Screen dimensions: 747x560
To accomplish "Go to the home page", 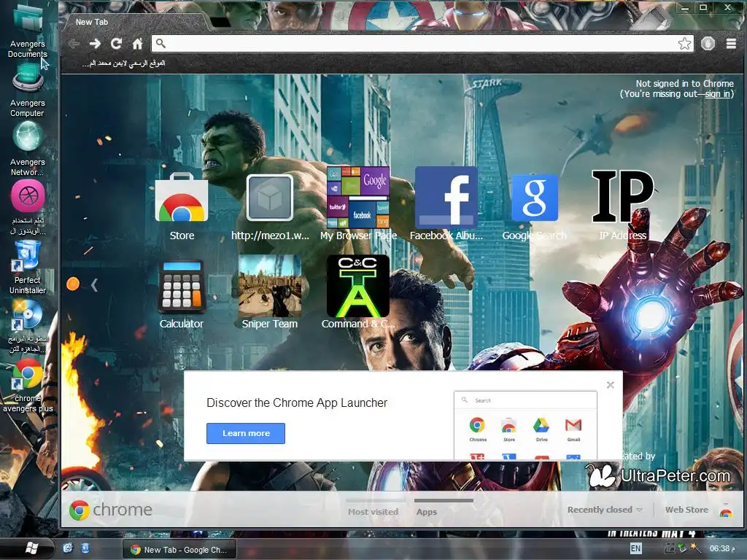I will (138, 44).
